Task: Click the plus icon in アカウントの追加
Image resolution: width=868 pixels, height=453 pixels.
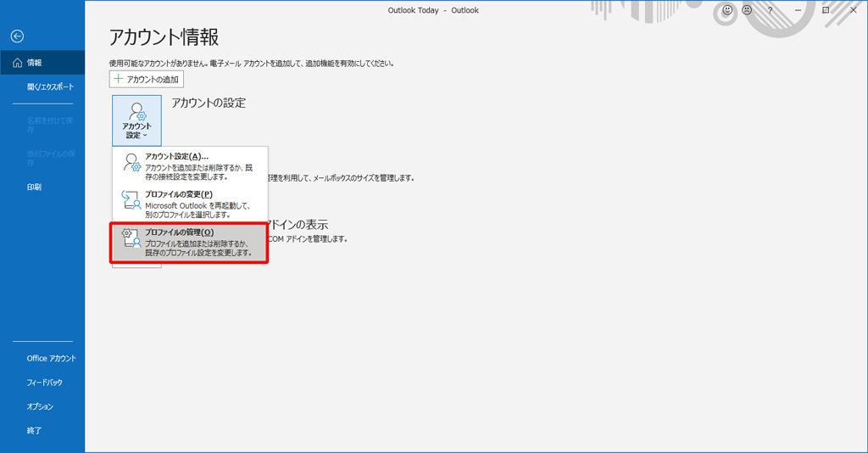Action: coord(118,79)
